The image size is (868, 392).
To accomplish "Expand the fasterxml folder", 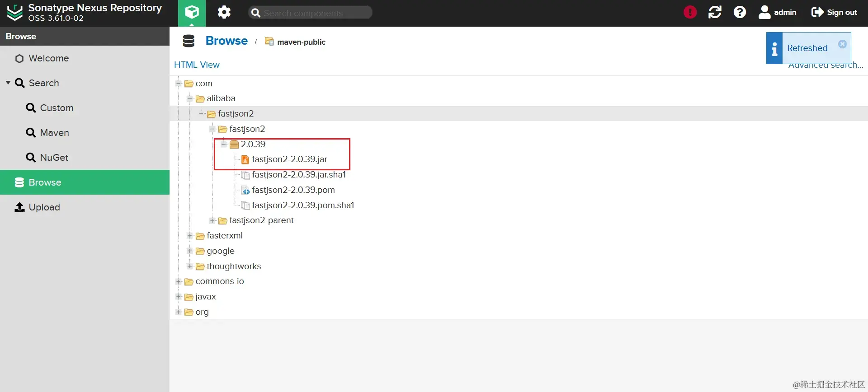I will [x=190, y=236].
